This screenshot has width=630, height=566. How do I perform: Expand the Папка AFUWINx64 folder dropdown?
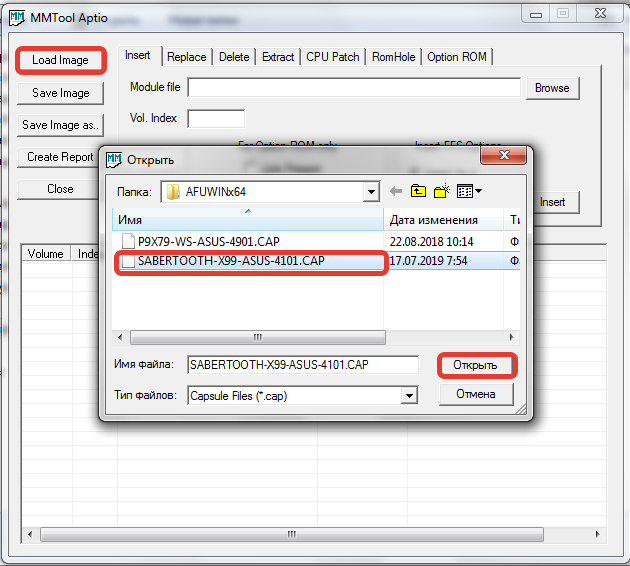pyautogui.click(x=371, y=192)
